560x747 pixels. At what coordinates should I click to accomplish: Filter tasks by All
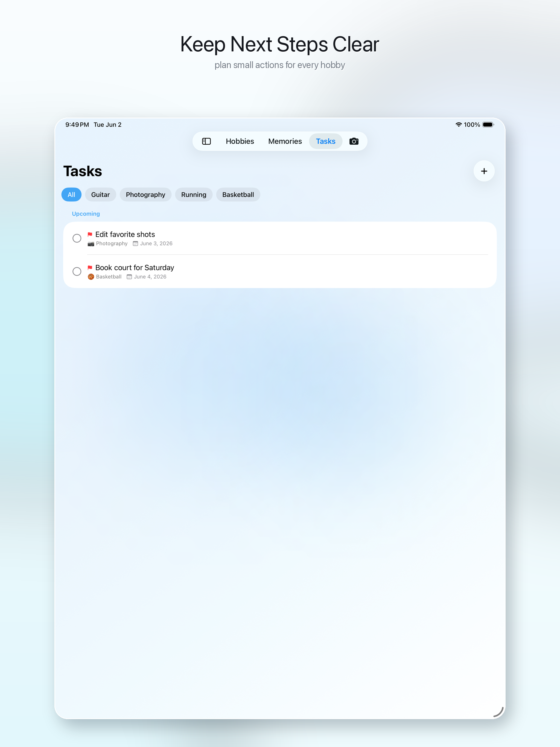click(71, 194)
